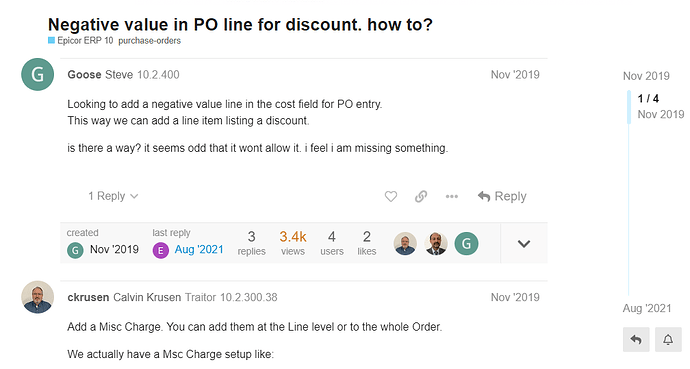The image size is (690, 369).
Task: Jump to last reply Aug '2021 link
Action: pos(199,249)
